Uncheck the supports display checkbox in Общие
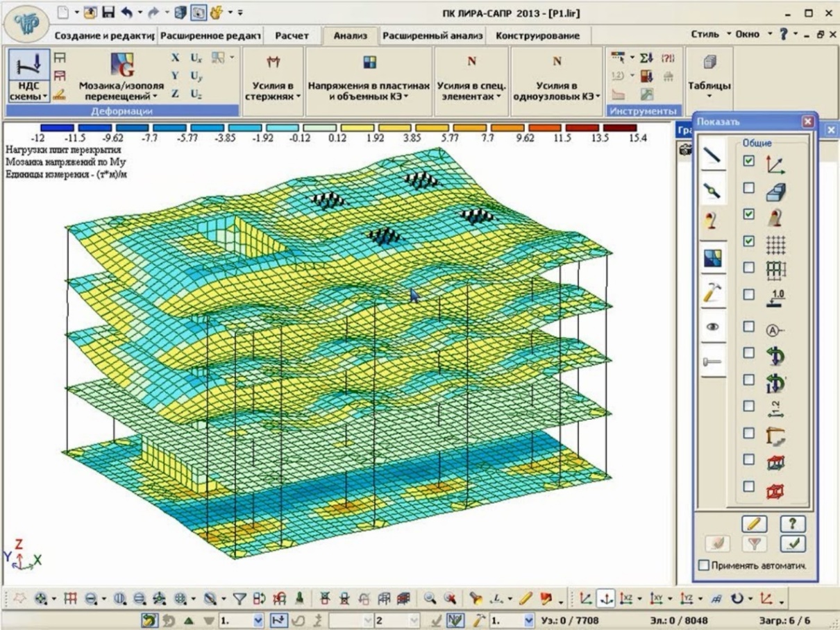Image resolution: width=840 pixels, height=630 pixels. tap(748, 215)
